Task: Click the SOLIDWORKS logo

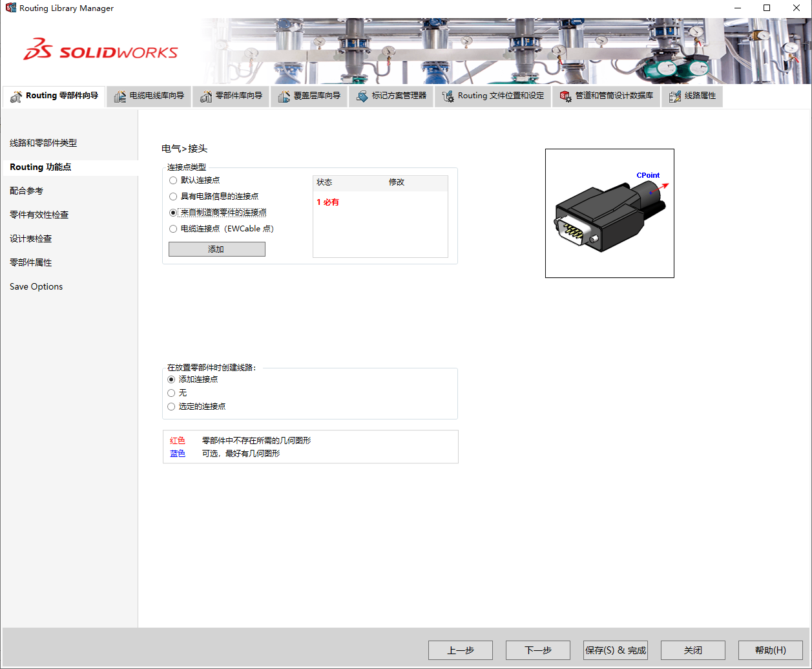Action: coord(100,49)
